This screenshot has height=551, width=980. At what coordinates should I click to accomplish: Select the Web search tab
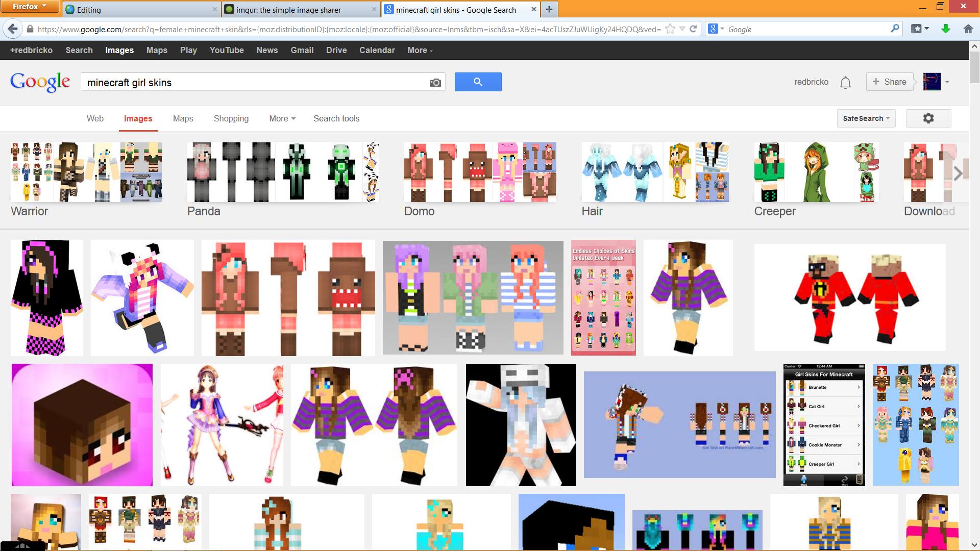point(95,118)
